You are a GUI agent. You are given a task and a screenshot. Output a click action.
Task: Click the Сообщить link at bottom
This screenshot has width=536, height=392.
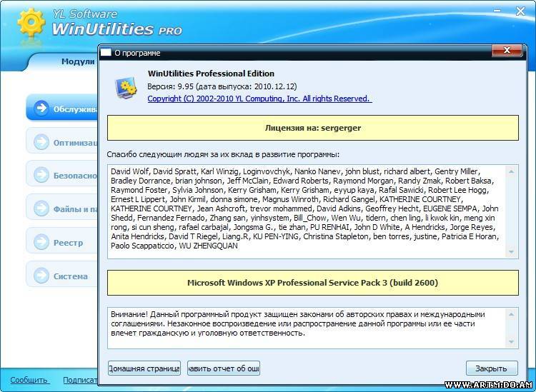click(29, 380)
